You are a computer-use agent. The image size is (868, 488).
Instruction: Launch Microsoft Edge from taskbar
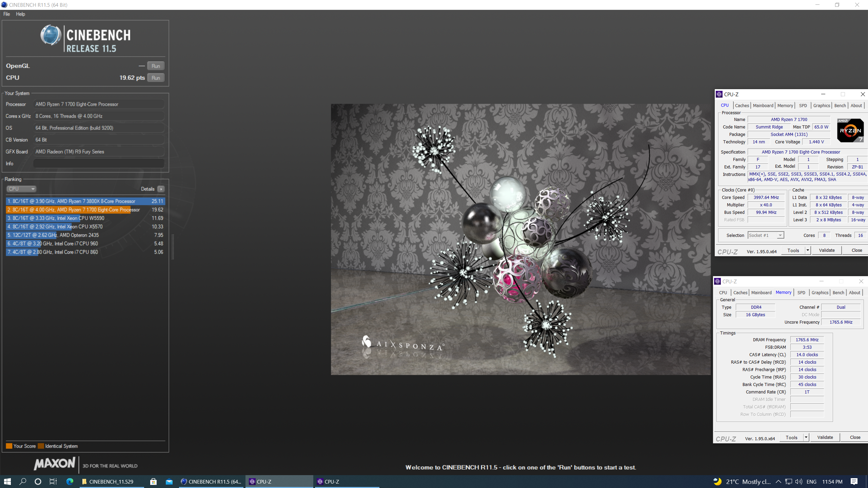point(70,481)
